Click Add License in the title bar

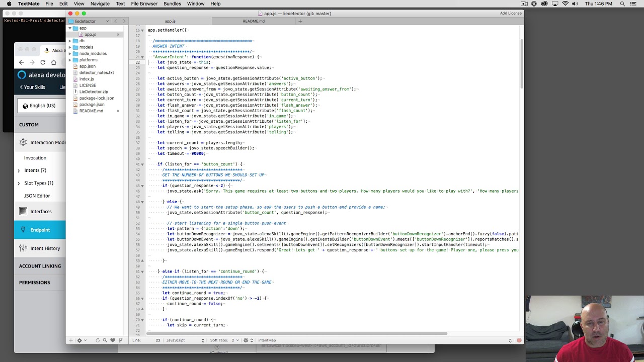tap(511, 14)
